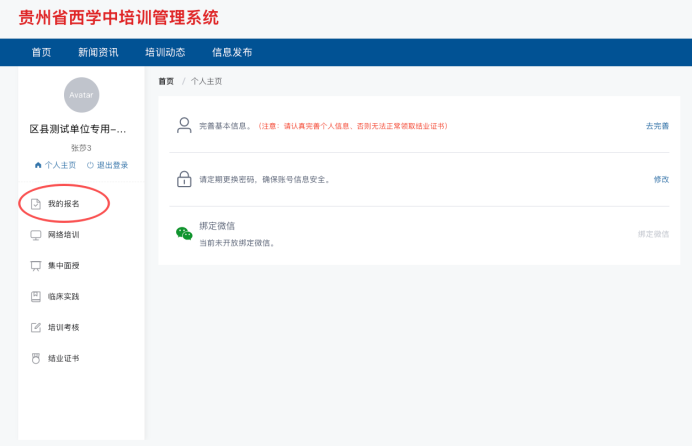The width and height of the screenshot is (692, 446).
Task: Open 网络培训 in the sidebar
Action: (x=64, y=235)
